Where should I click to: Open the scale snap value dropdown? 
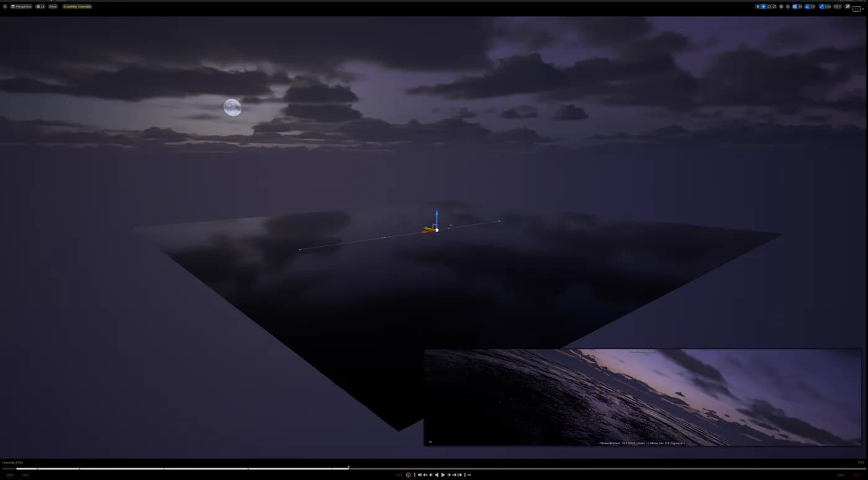coord(828,6)
